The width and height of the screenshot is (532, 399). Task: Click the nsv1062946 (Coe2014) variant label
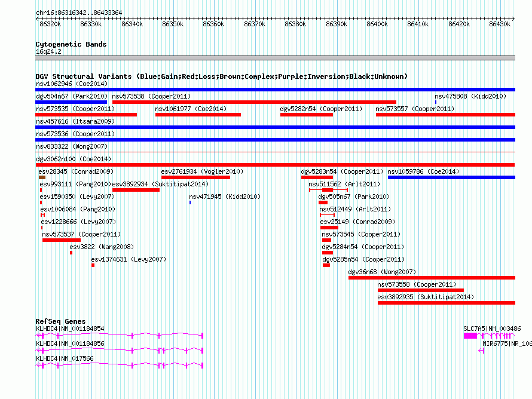[72, 84]
